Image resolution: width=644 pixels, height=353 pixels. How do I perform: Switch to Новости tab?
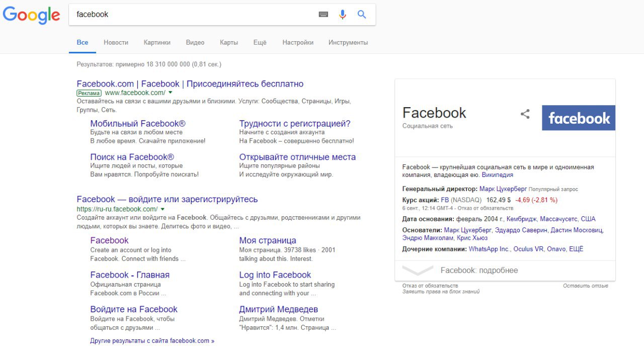[116, 43]
